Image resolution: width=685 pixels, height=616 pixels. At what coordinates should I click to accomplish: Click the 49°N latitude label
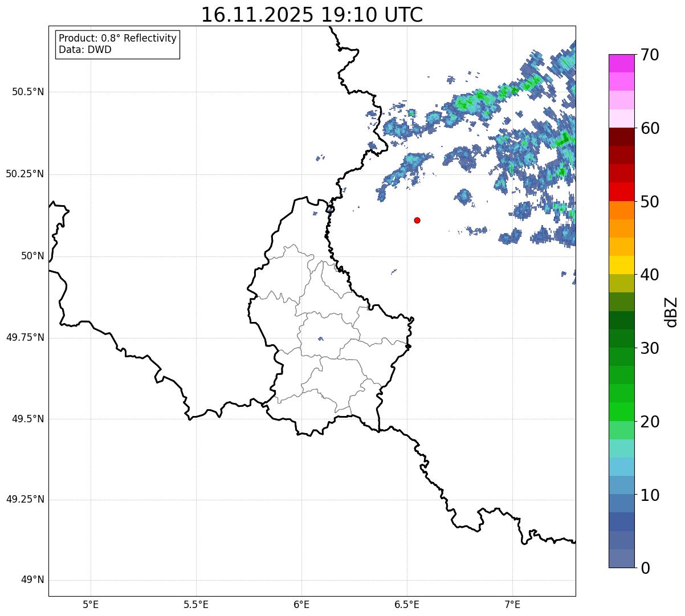[x=32, y=580]
